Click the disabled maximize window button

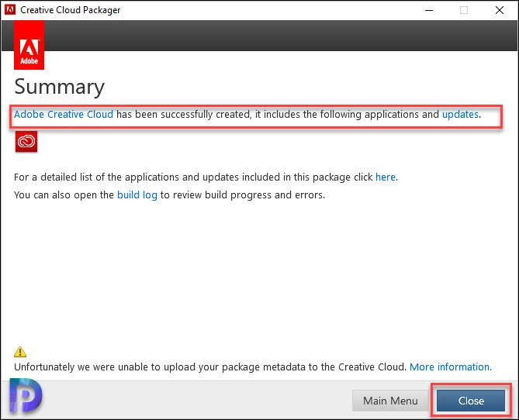click(464, 10)
